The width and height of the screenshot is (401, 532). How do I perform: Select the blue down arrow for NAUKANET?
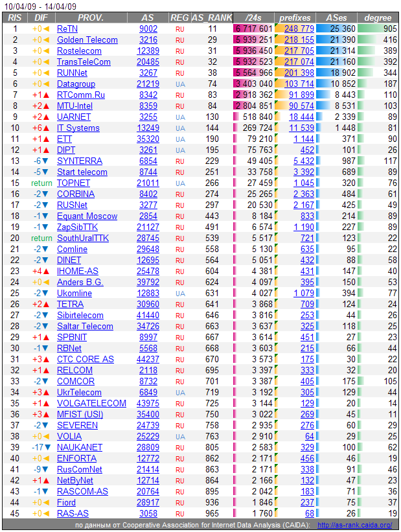pyautogui.click(x=48, y=448)
